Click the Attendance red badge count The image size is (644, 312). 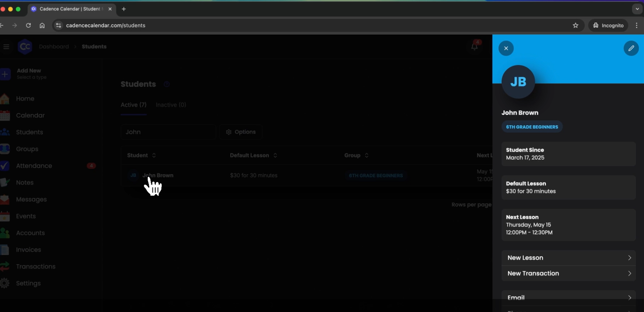pos(91,166)
